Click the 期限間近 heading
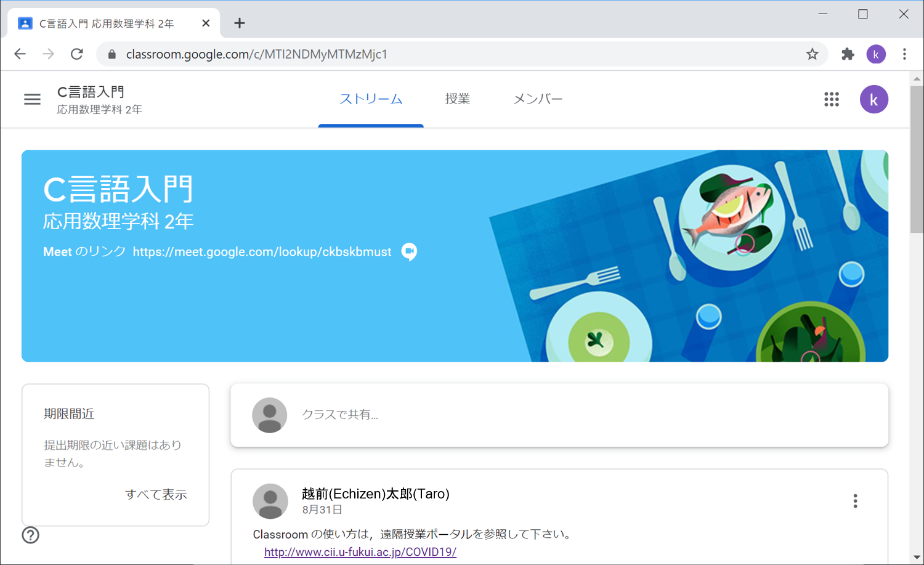This screenshot has height=565, width=924. [x=69, y=414]
